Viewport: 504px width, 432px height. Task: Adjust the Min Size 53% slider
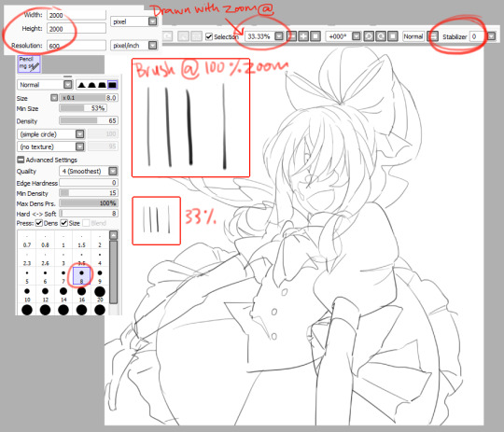click(83, 108)
